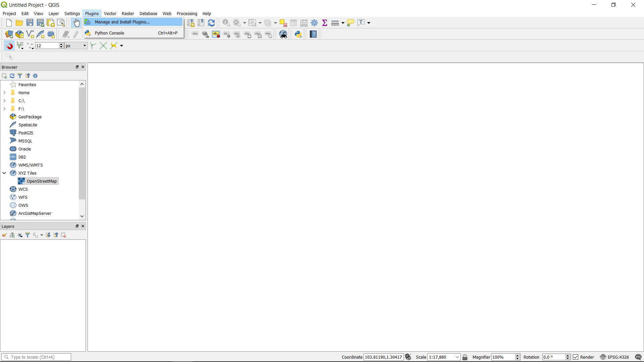644x362 pixels.
Task: Toggle the snapping magnet button
Action: pyautogui.click(x=9, y=46)
